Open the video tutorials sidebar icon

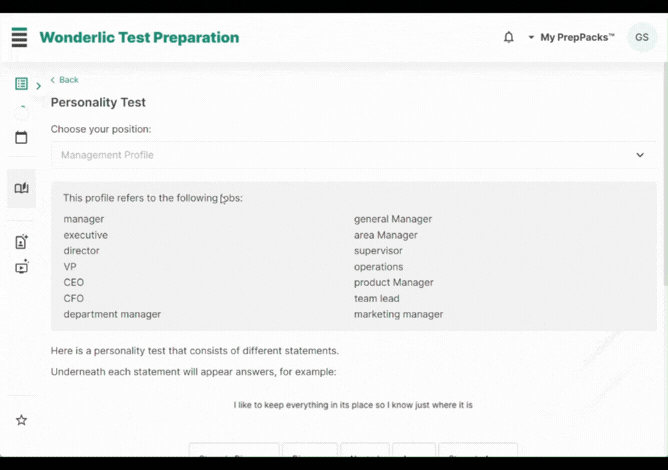(21, 266)
